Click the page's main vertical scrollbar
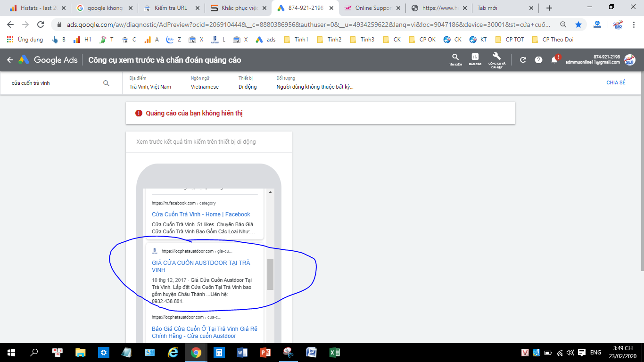 click(642, 171)
